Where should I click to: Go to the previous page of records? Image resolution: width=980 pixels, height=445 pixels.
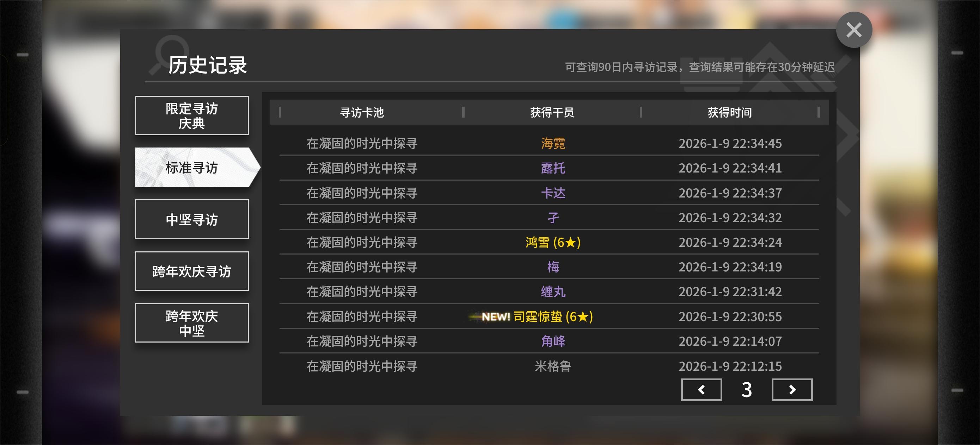tap(701, 389)
